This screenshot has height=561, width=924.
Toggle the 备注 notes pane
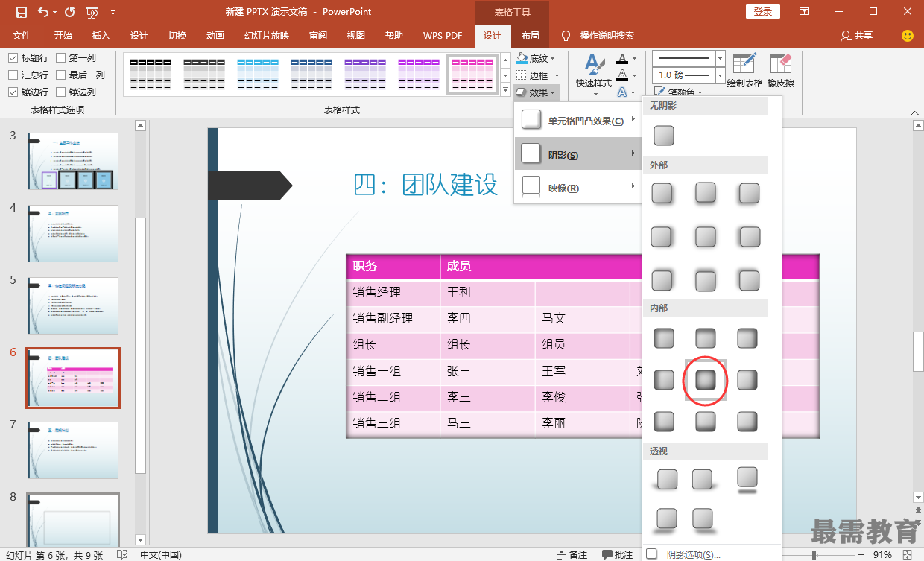[572, 554]
